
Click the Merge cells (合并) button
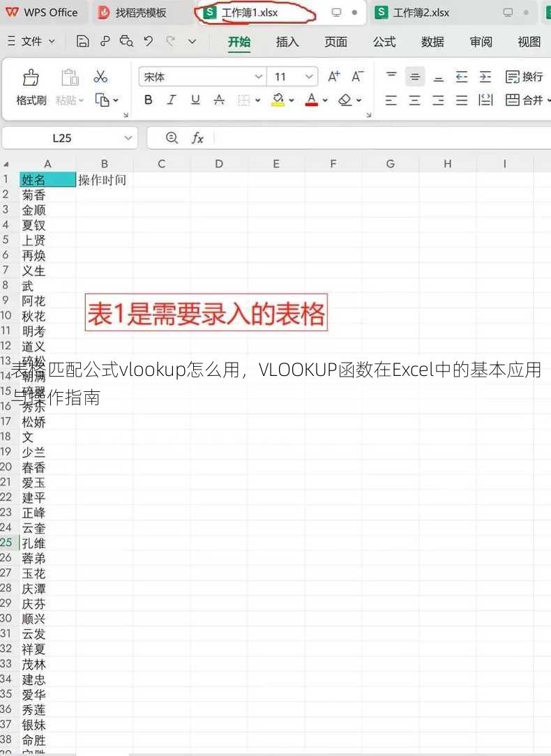524,100
